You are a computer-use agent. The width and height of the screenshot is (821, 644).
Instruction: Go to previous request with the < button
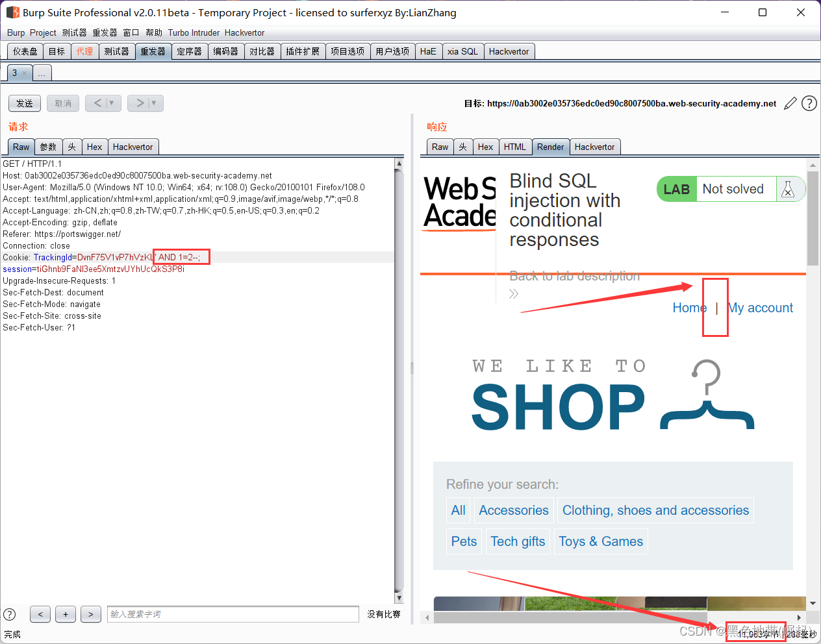[x=97, y=103]
